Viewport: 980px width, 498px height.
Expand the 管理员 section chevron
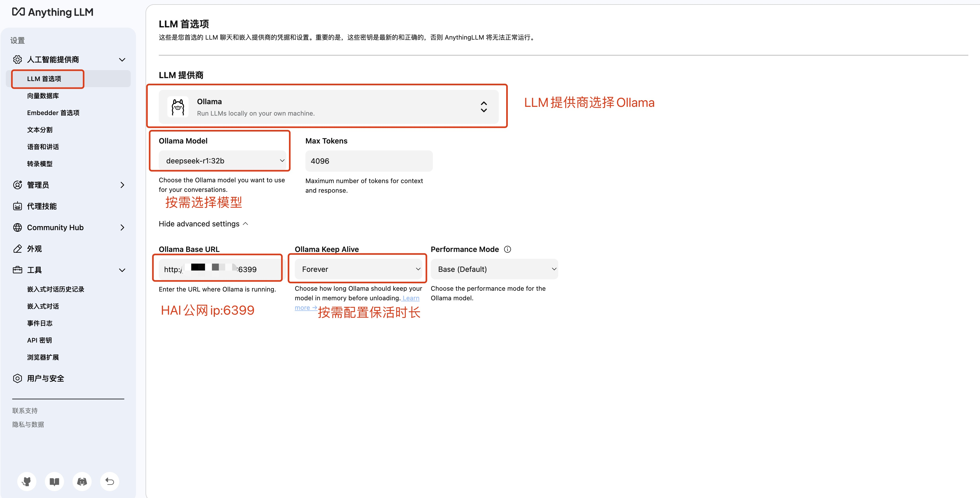tap(122, 185)
